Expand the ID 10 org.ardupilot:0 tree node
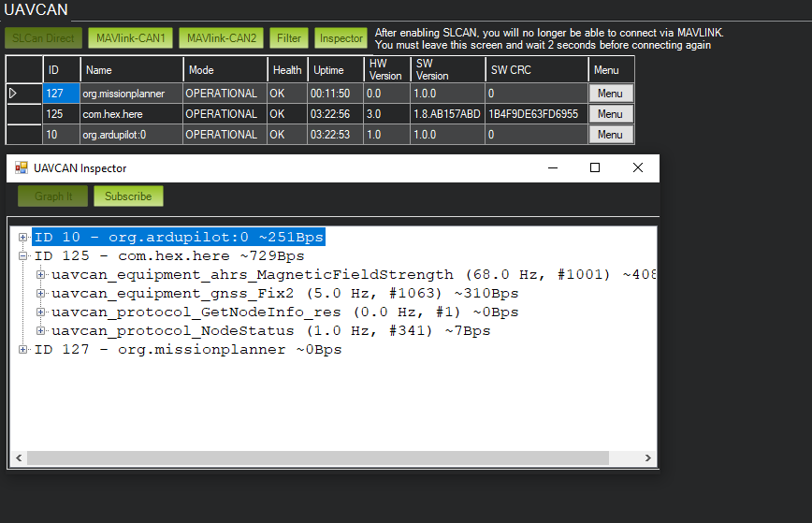 [x=23, y=238]
